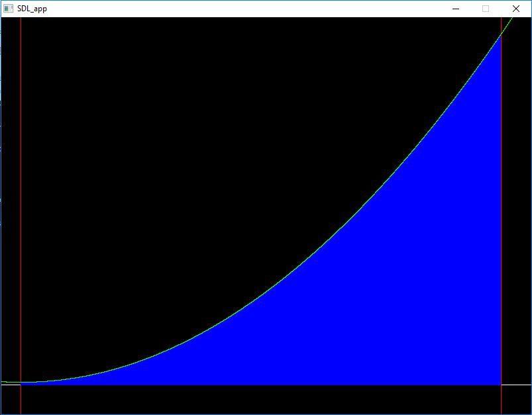Click the SDL_app window icon in title bar
The image size is (532, 415).
pyautogui.click(x=9, y=9)
